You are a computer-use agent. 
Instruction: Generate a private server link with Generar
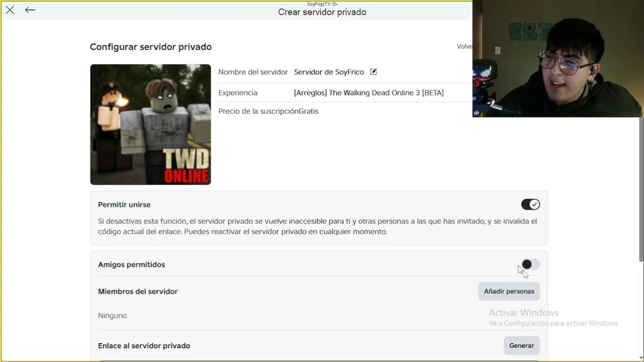click(522, 345)
